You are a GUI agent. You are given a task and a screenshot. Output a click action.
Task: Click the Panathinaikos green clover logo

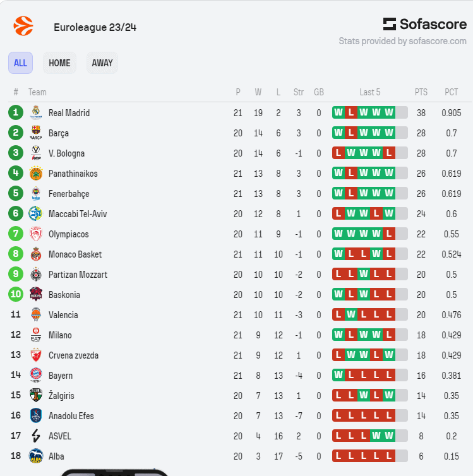36,174
